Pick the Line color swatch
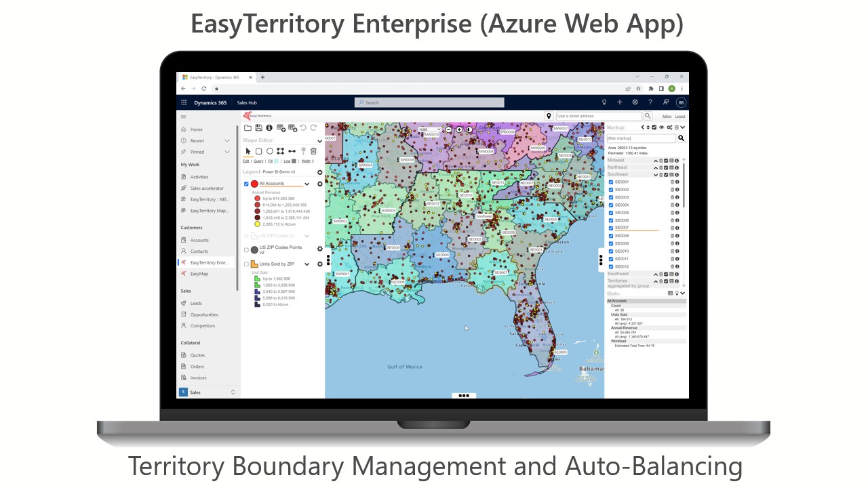 point(294,161)
